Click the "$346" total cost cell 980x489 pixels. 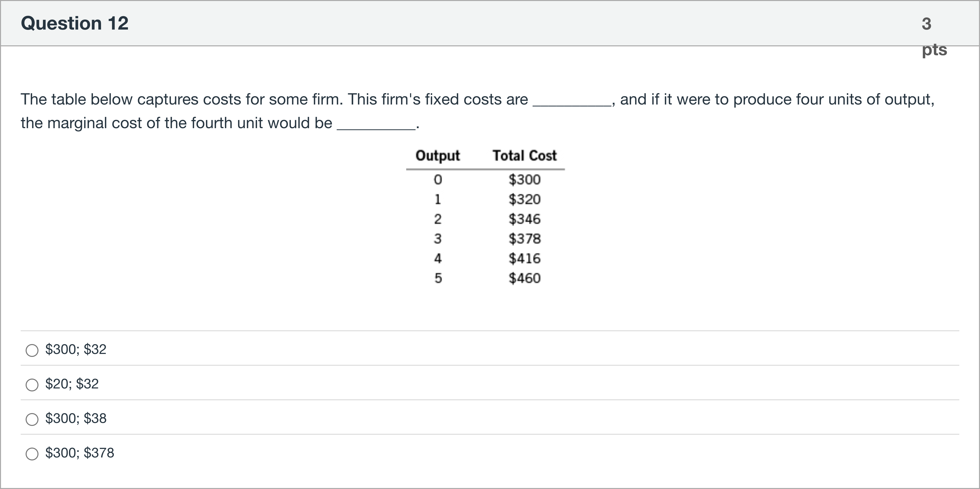tap(525, 219)
